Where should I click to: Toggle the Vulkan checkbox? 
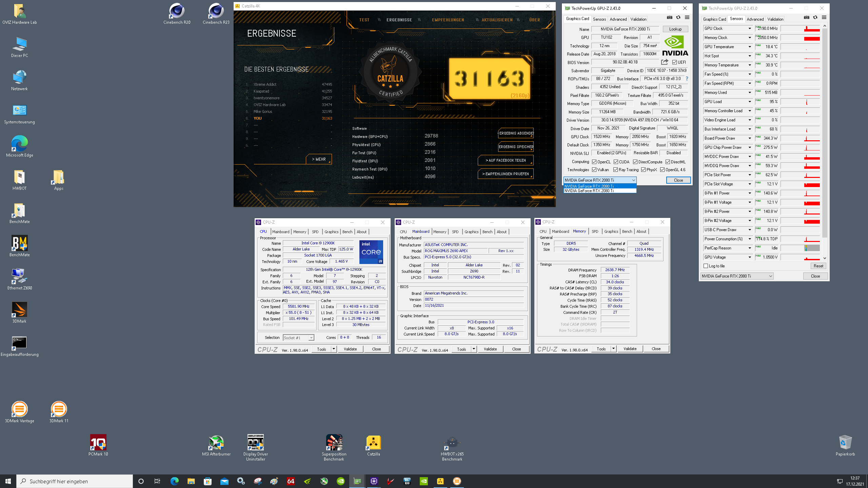pos(594,170)
